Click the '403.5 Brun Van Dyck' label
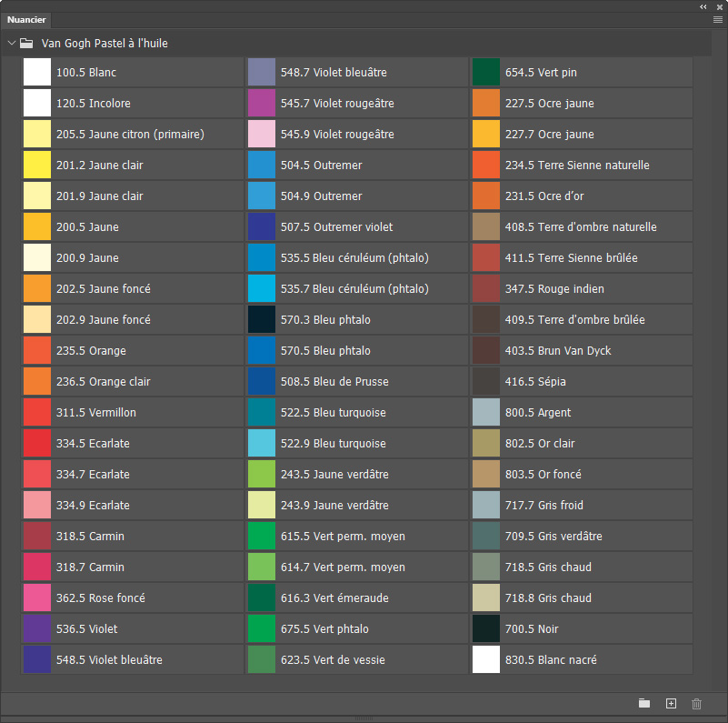Image resolution: width=728 pixels, height=723 pixels. (558, 351)
